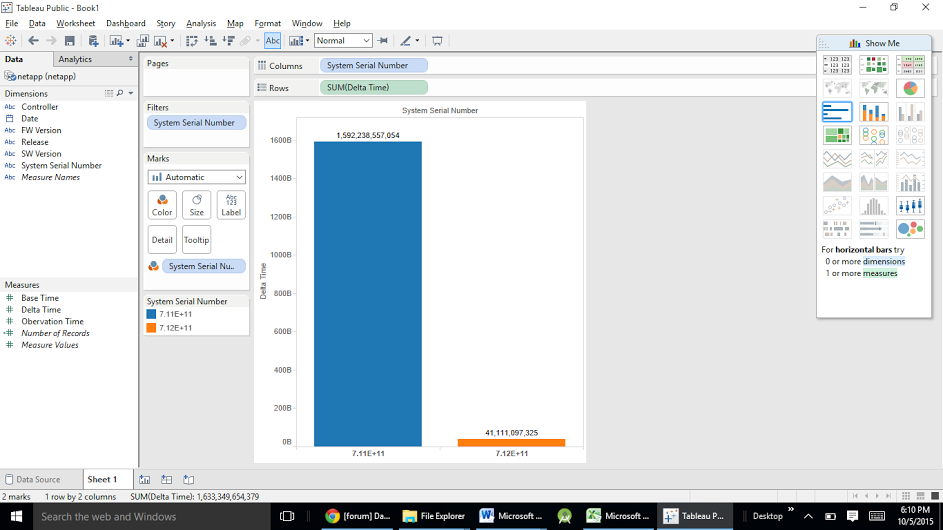Open the Dashboard menu
Image resolution: width=943 pixels, height=530 pixels.
pos(126,23)
